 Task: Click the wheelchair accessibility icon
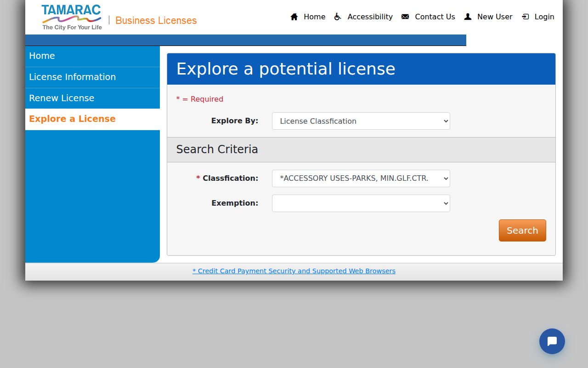pyautogui.click(x=338, y=17)
